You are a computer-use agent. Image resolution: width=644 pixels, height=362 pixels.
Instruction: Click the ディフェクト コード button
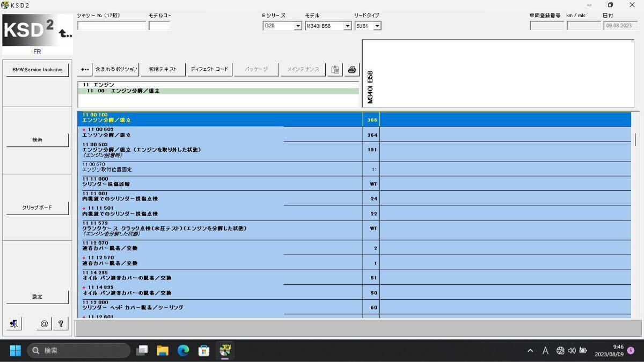[x=209, y=70]
